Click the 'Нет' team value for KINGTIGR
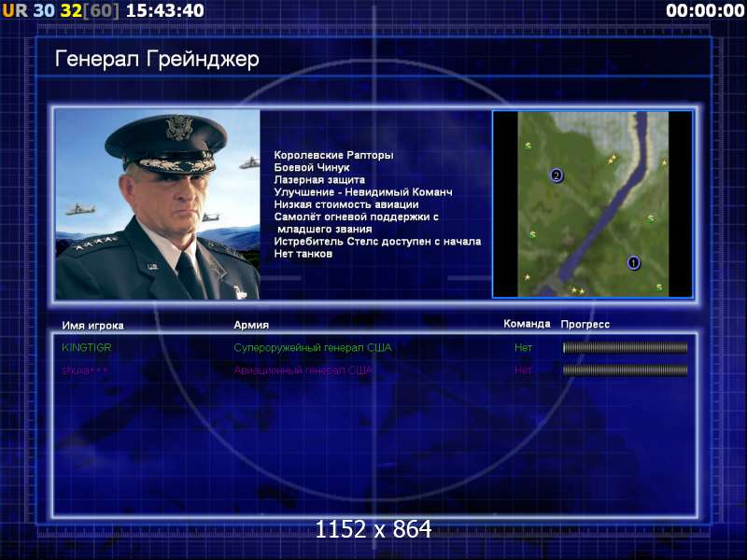This screenshot has height=560, width=747. pyautogui.click(x=523, y=347)
